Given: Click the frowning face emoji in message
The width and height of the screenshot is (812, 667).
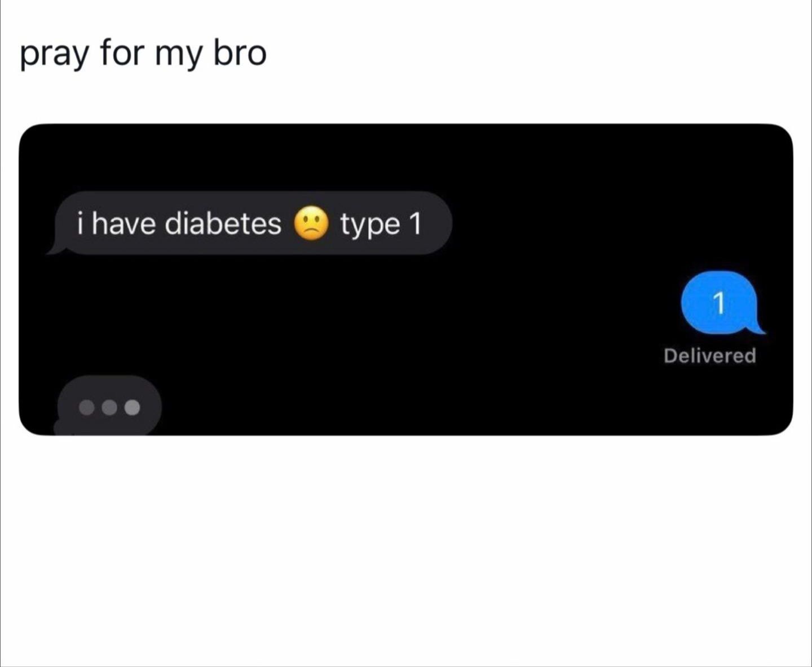Looking at the screenshot, I should 310,224.
